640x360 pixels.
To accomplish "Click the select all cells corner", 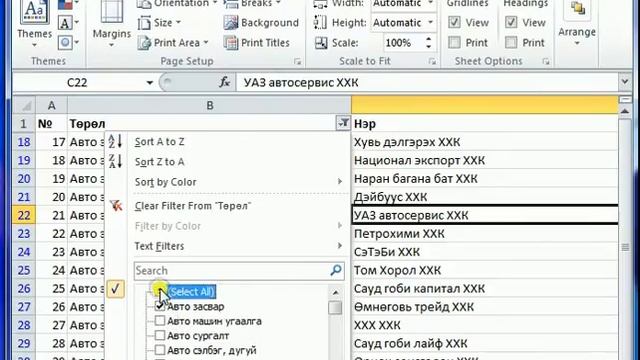I will click(24, 106).
